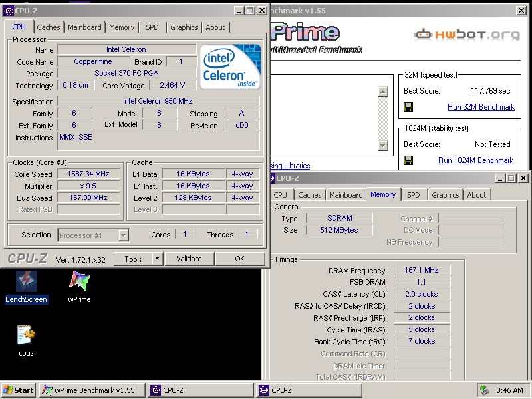Open Mainboard tab in second CPU-Z window
The height and width of the screenshot is (399, 532).
346,195
